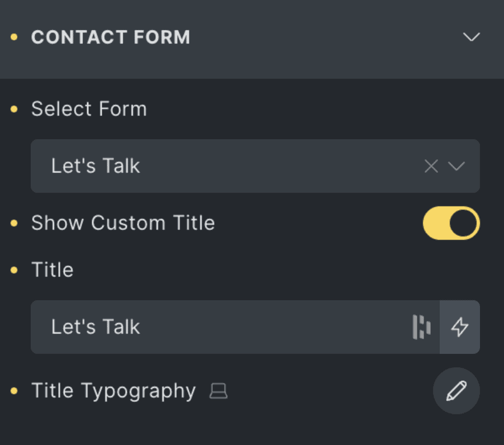This screenshot has width=504, height=445.
Task: Edit Title Typography with pencil button
Action: coord(456,391)
